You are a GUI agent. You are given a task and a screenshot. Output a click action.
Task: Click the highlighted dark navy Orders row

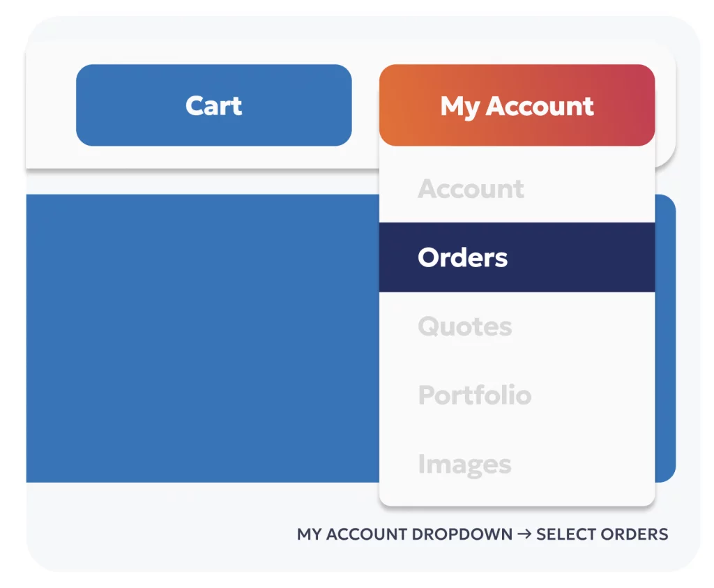[517, 257]
